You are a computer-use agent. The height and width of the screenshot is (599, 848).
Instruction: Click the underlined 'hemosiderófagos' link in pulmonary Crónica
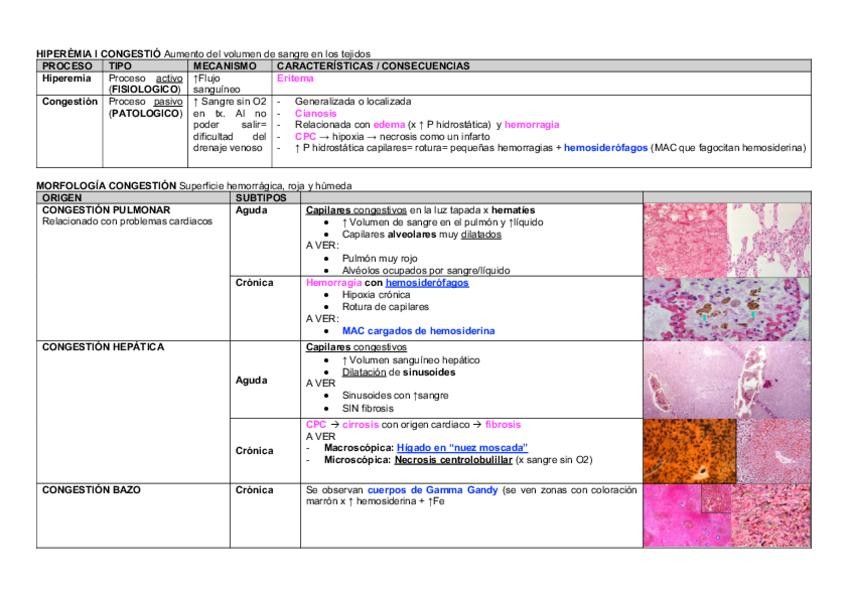coord(426,283)
